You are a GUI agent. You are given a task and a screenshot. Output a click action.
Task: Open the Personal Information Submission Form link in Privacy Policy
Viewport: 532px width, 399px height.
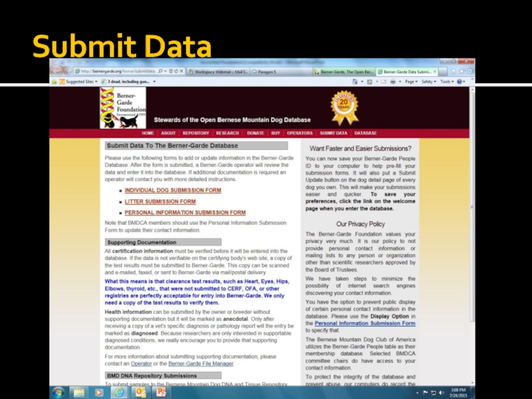click(365, 323)
